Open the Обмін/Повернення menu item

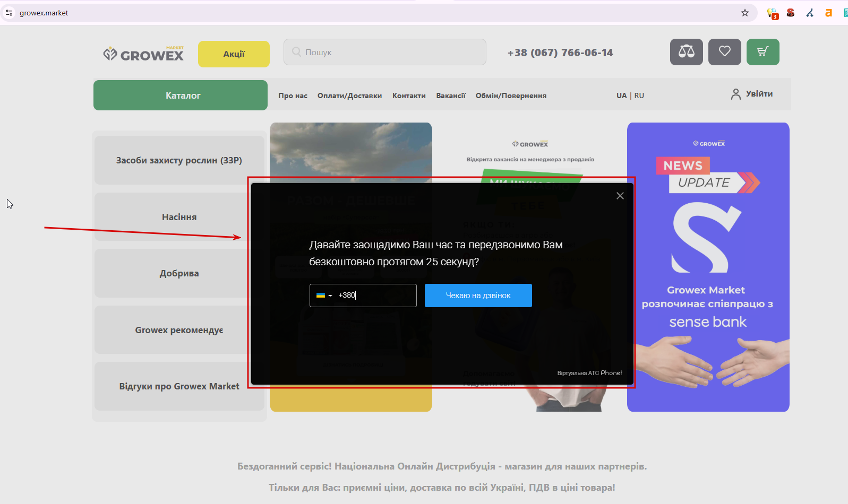pos(511,95)
